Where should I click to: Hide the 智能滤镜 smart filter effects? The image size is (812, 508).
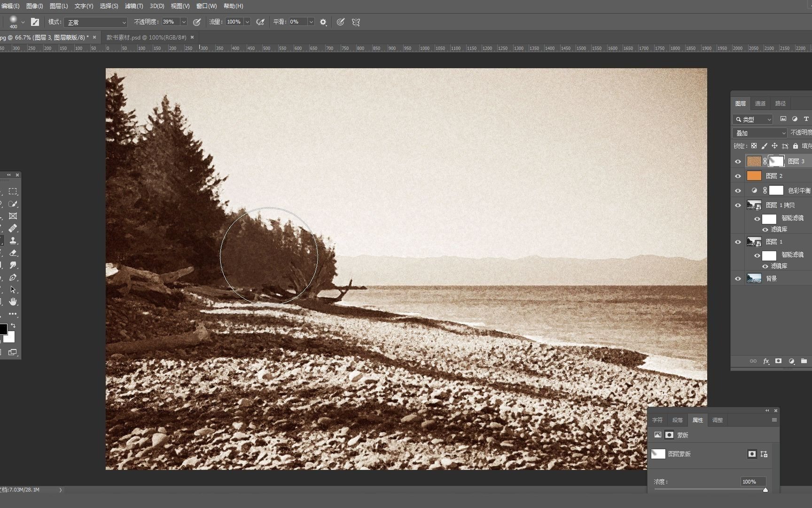(757, 219)
